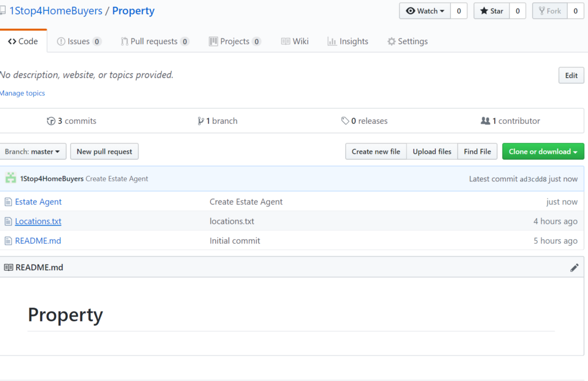The width and height of the screenshot is (588, 381).
Task: Click the Code brackets icon
Action: (x=12, y=41)
